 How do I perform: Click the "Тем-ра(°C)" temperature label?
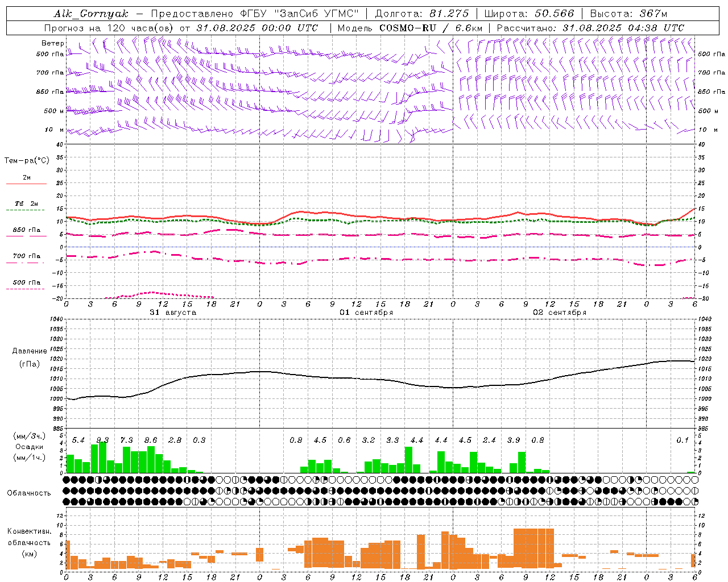[27, 161]
